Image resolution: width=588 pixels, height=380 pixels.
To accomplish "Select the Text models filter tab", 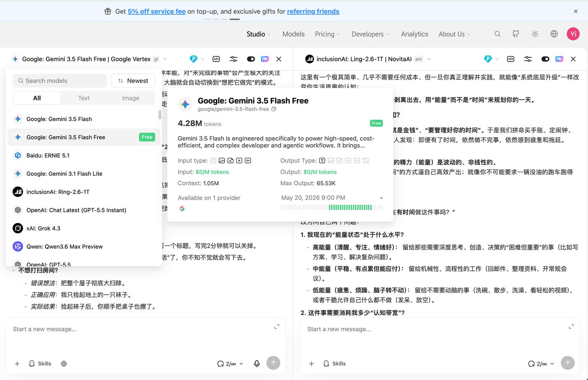I will point(84,98).
